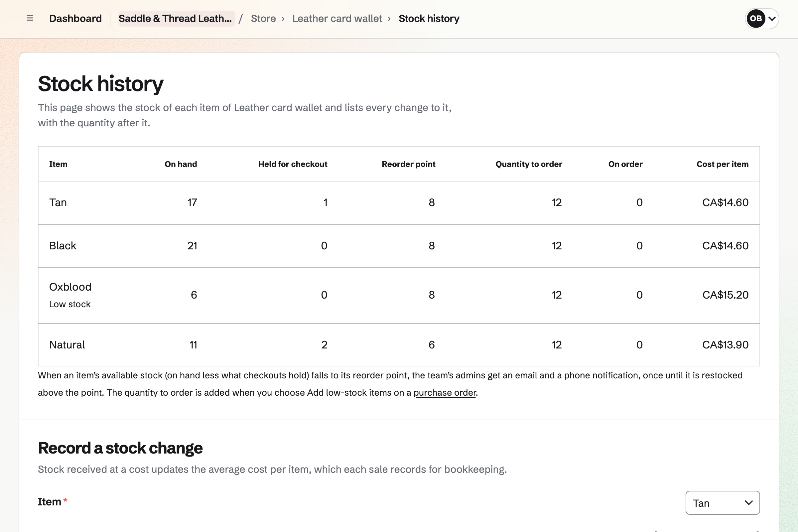The width and height of the screenshot is (798, 532).
Task: Click Oxblood's cost CA$15.20
Action: tap(725, 295)
